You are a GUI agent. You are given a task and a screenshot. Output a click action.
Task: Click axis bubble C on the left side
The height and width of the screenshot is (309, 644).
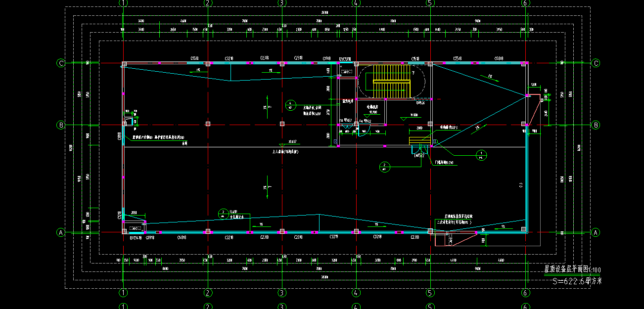(61, 63)
